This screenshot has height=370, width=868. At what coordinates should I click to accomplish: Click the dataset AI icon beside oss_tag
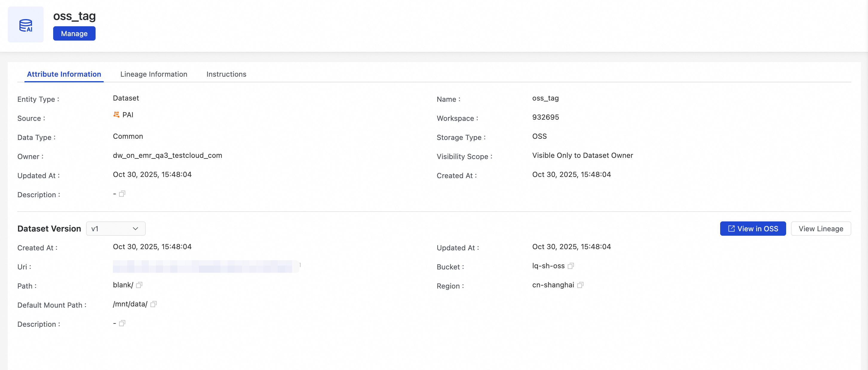coord(26,25)
